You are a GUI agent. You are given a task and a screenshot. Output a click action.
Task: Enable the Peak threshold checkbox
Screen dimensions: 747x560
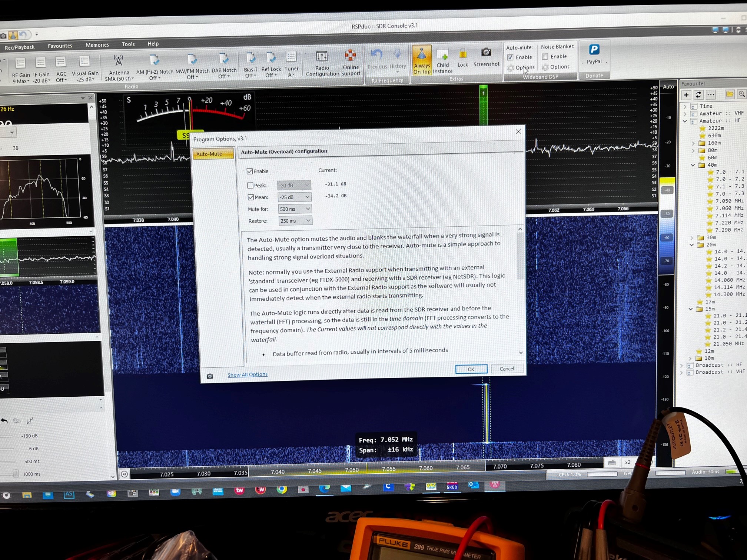pos(250,185)
